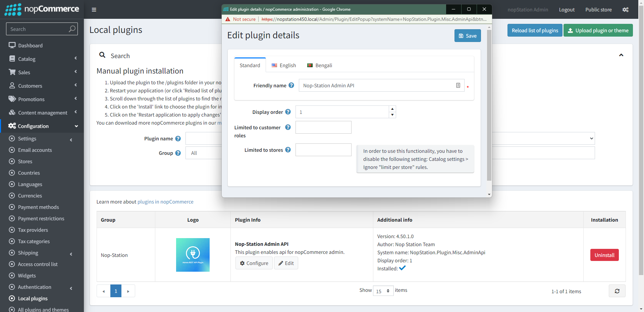The height and width of the screenshot is (312, 644).
Task: Go to previous page arrow
Action: coord(104,291)
